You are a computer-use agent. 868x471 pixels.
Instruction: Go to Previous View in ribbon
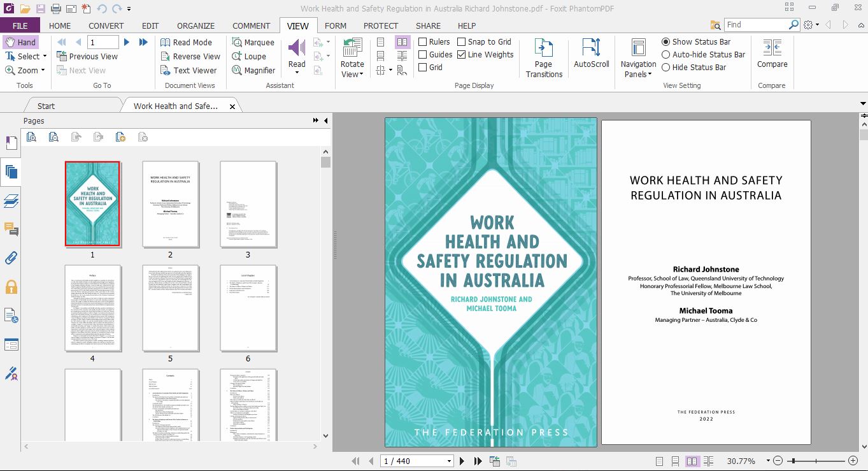pyautogui.click(x=87, y=56)
